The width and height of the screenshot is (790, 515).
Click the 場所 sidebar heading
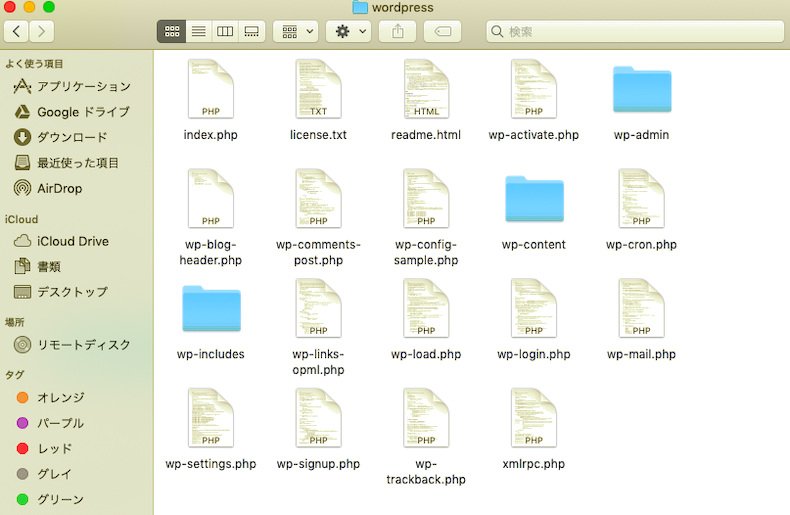(x=15, y=323)
